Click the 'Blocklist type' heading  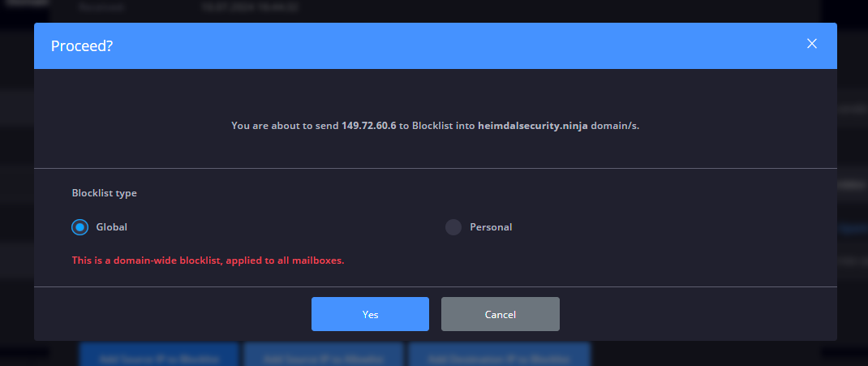(x=104, y=193)
